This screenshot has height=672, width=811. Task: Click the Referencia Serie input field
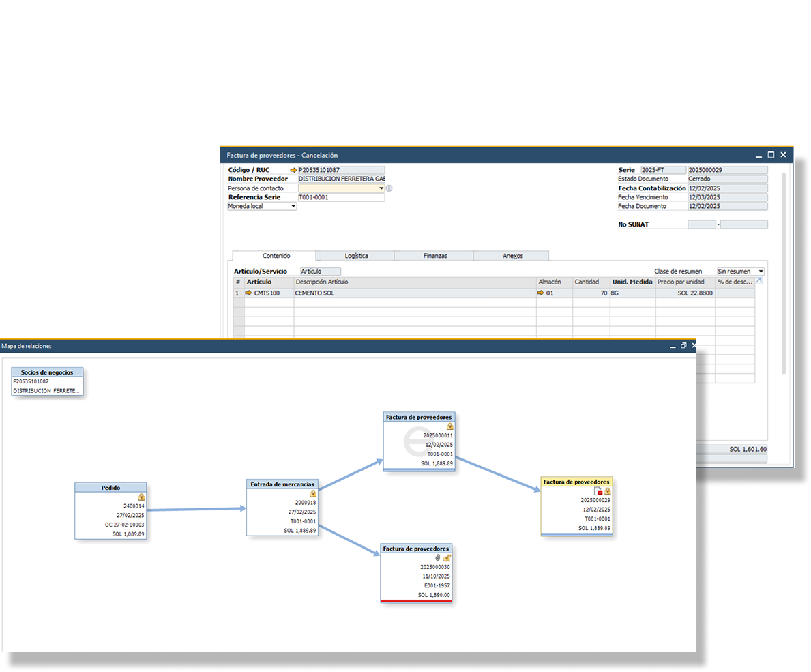pos(341,197)
